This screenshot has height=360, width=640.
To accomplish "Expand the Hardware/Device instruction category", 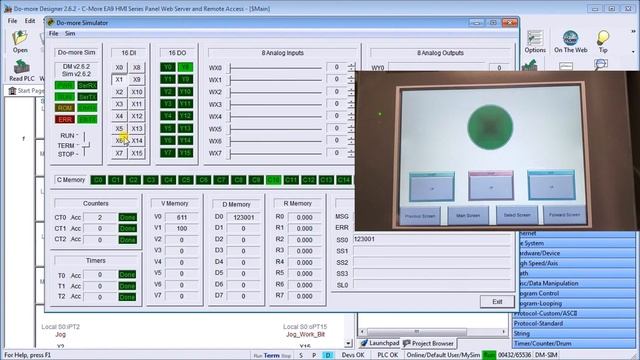I will pos(575,253).
